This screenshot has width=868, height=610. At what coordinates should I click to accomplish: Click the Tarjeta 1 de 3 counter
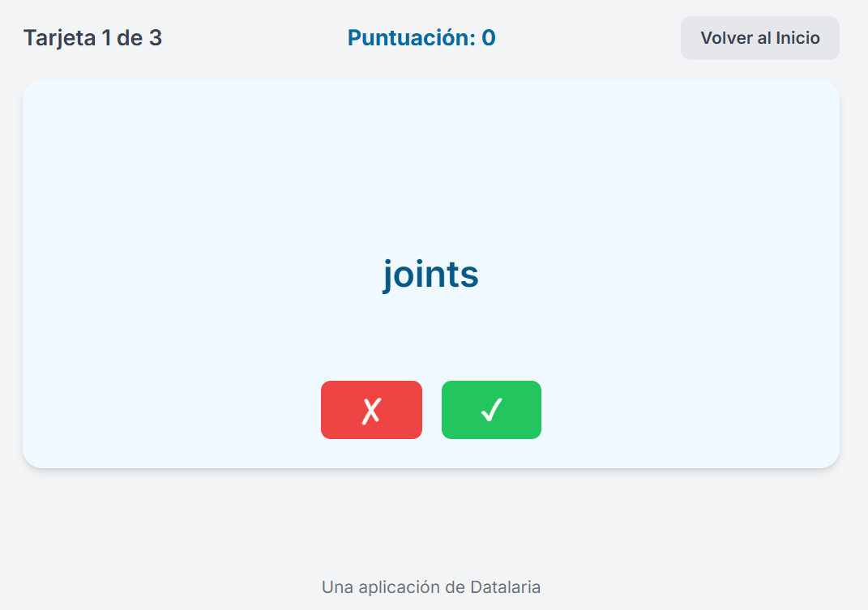92,38
